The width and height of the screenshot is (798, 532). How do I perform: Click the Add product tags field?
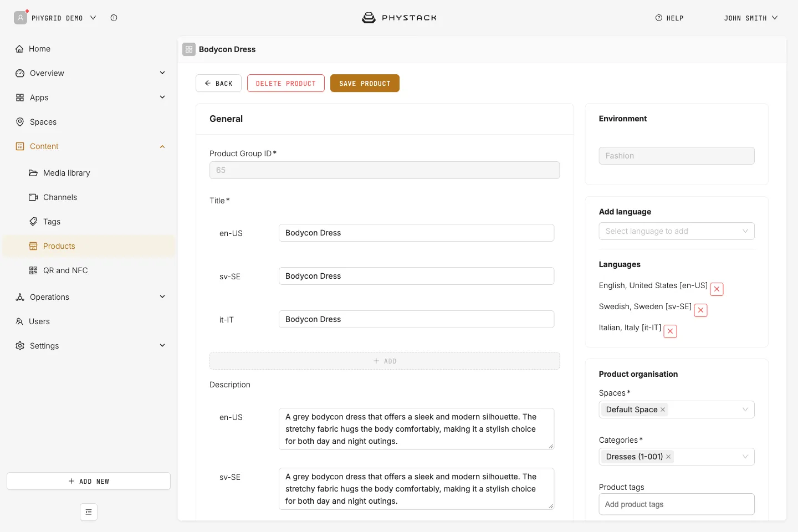pyautogui.click(x=677, y=504)
